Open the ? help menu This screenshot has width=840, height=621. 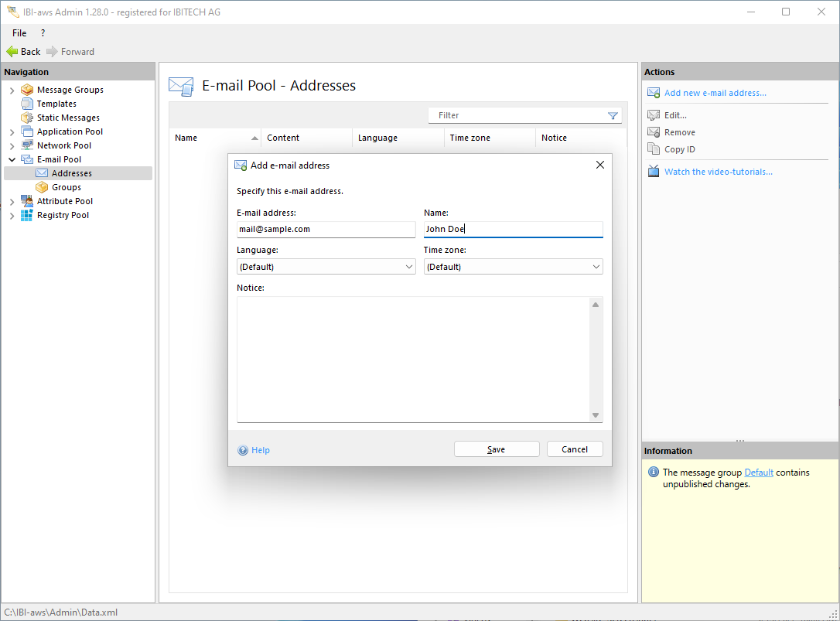click(43, 33)
